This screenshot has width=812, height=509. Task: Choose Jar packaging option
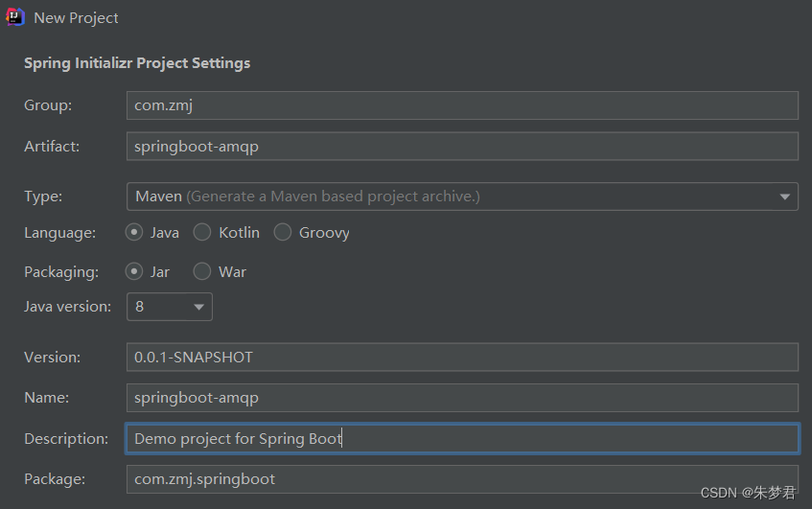coord(136,271)
